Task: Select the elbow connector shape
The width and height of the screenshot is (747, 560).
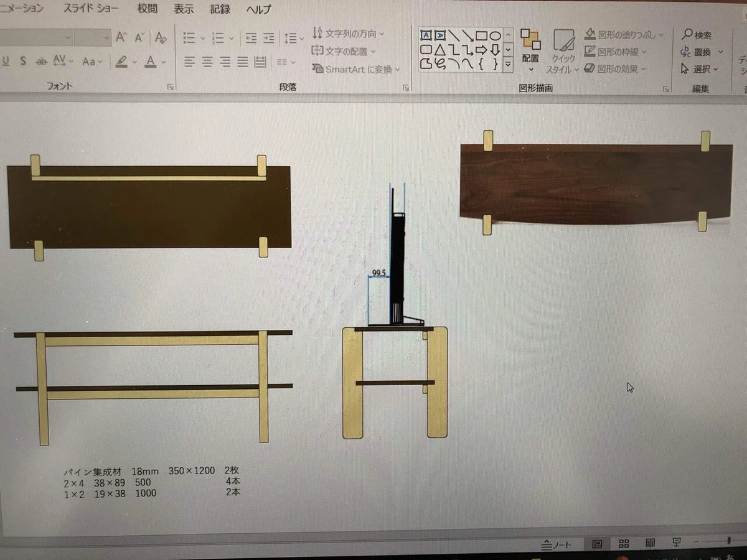Action: 454,49
